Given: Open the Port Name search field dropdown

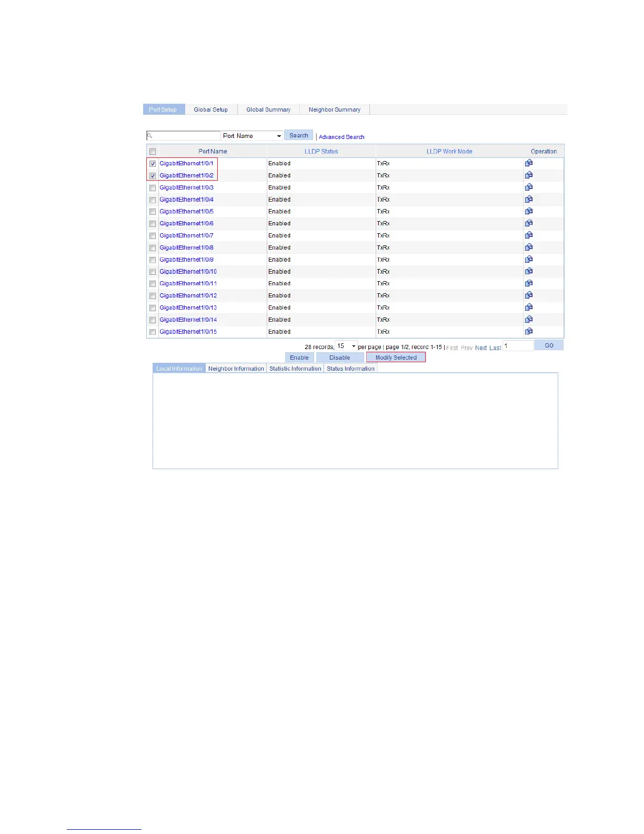Looking at the screenshot, I should tap(252, 136).
